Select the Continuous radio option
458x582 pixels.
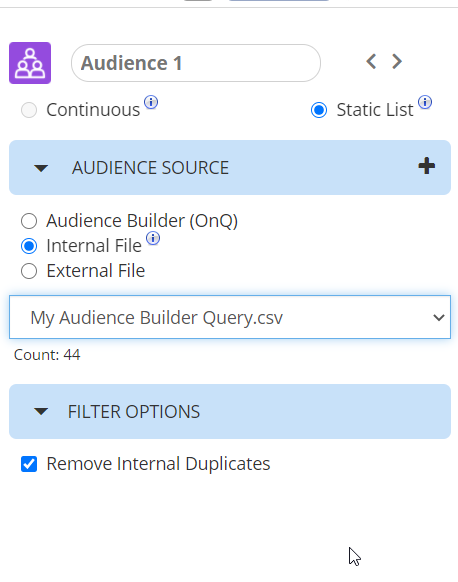tap(29, 110)
